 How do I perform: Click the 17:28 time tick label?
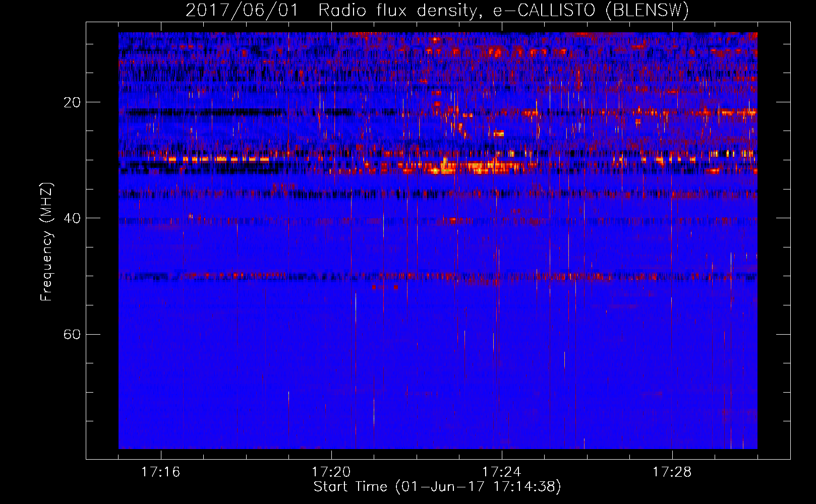(x=672, y=472)
